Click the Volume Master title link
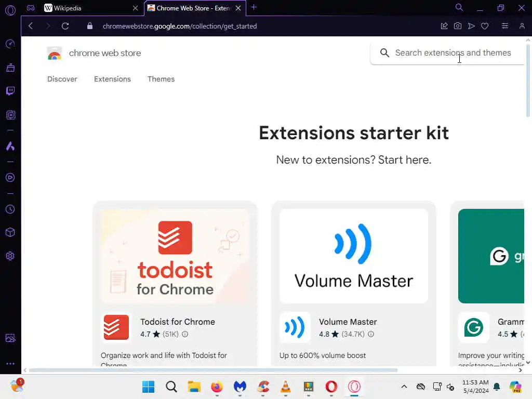Image resolution: width=532 pixels, height=399 pixels. tap(348, 322)
